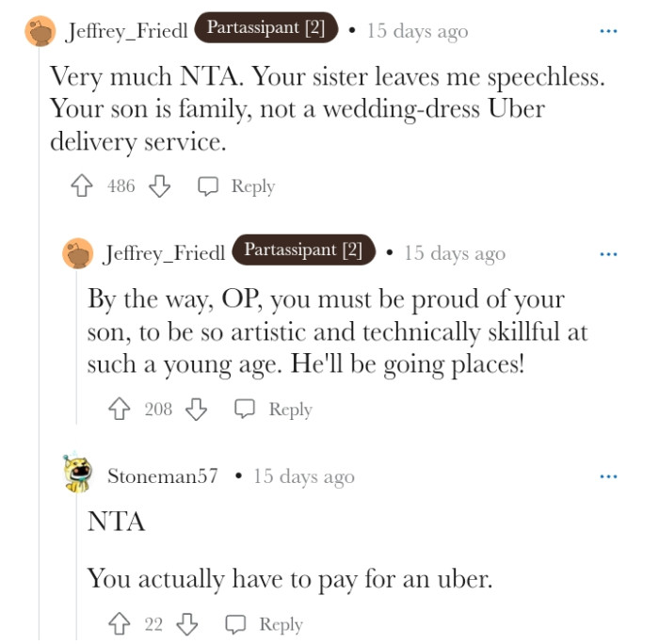Viewport: 659px width, 644px height.
Task: Open three-dot menu on second Jeffrey_Friedl comment
Action: coord(609,254)
